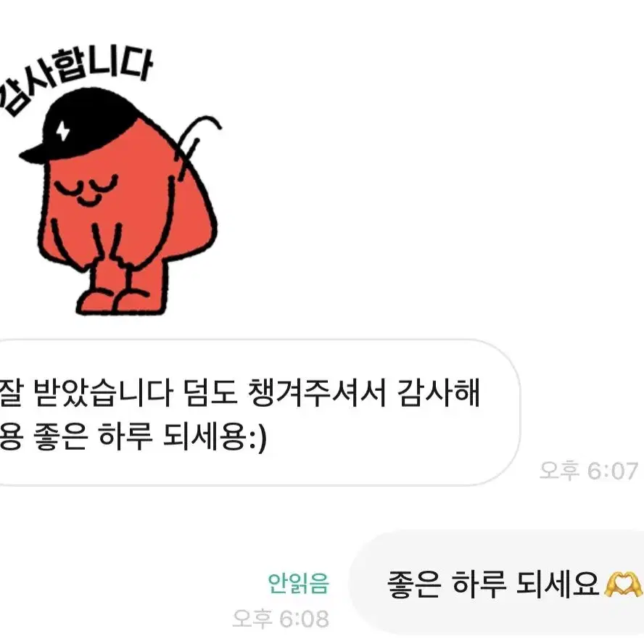Click the heart hands emoji
The height and width of the screenshot is (644, 644).
click(x=623, y=584)
